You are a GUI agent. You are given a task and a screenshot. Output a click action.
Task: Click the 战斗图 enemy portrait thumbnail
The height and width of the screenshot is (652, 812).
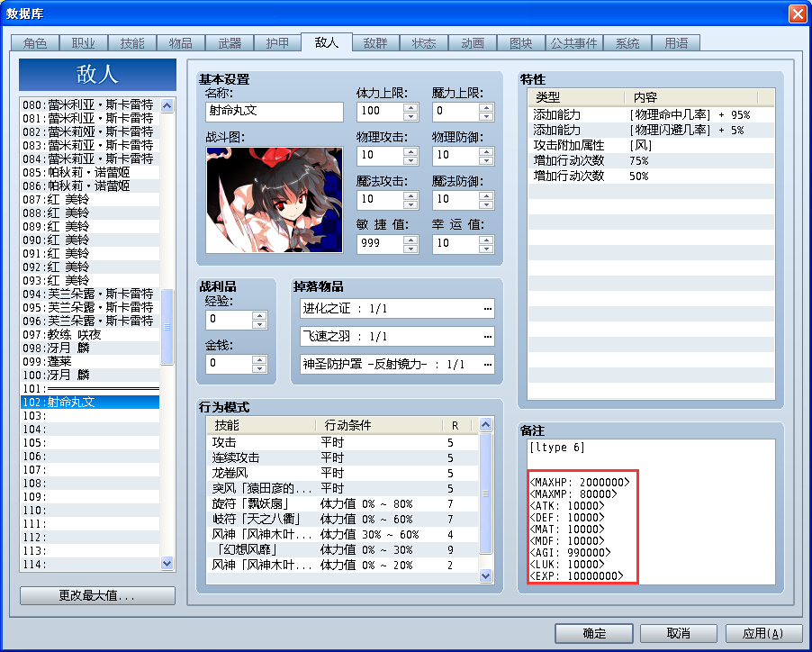coord(275,200)
